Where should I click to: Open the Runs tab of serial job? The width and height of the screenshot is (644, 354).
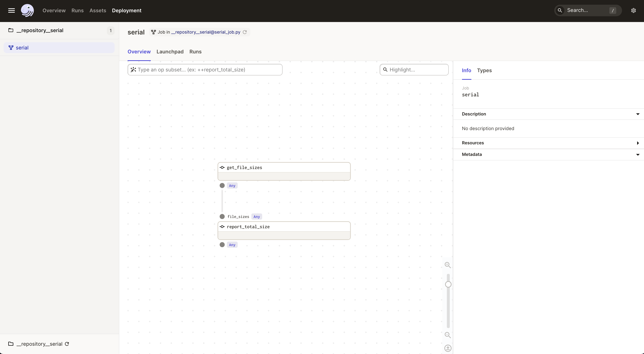(195, 52)
